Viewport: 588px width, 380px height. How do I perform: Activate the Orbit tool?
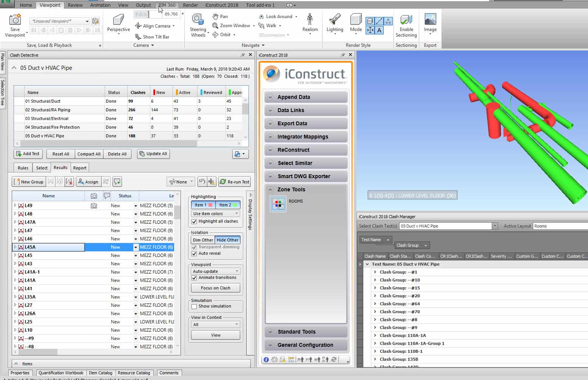[221, 35]
